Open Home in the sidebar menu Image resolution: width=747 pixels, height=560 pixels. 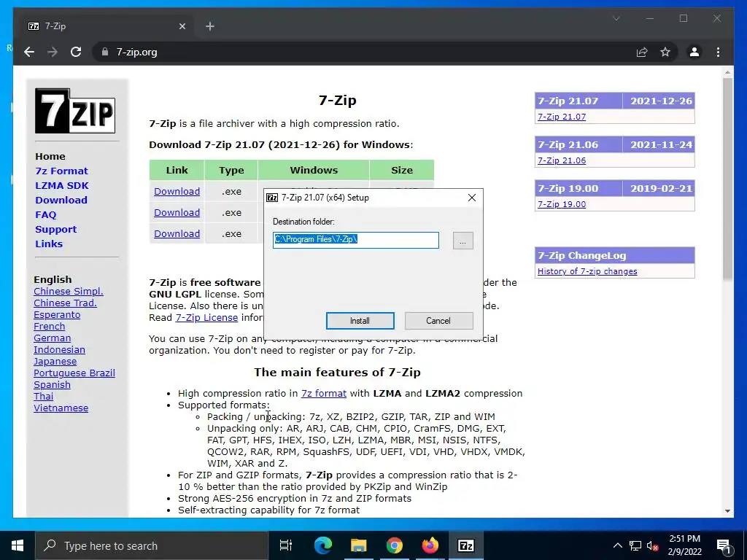pyautogui.click(x=50, y=156)
